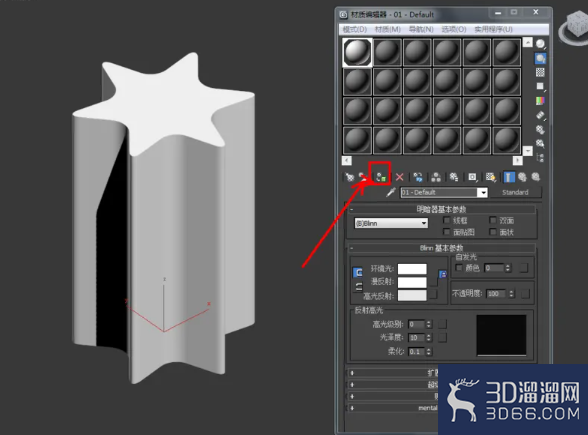Click the 光泽度 value field
The width and height of the screenshot is (588, 435).
[416, 338]
